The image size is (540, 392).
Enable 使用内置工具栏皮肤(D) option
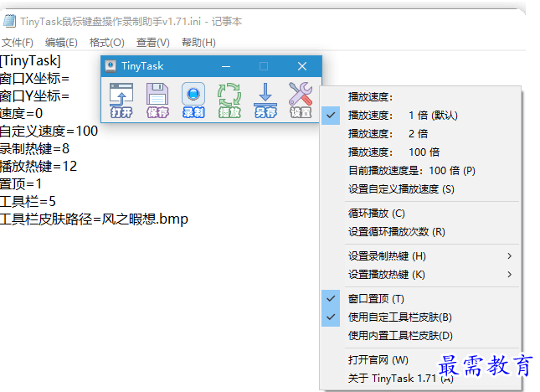420,336
